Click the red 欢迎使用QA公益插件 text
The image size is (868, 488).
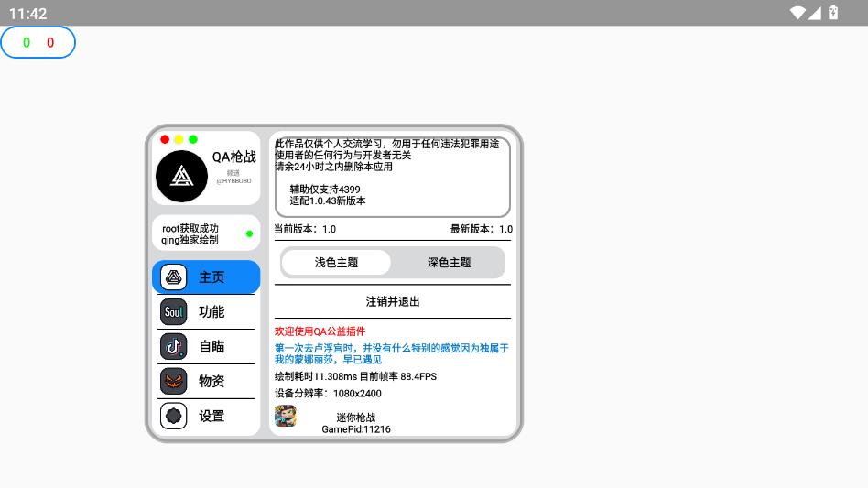point(320,331)
